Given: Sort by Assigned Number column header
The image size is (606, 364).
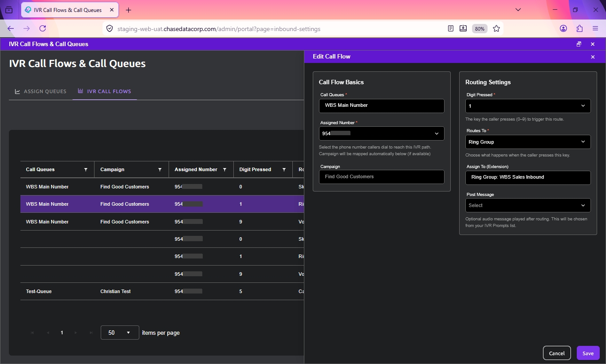Looking at the screenshot, I should [x=196, y=169].
